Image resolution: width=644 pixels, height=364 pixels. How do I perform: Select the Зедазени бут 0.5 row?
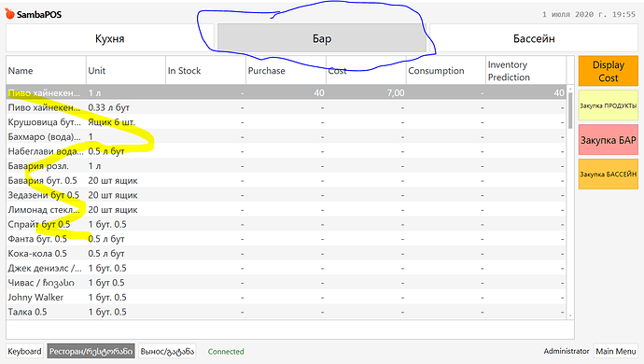pos(287,195)
